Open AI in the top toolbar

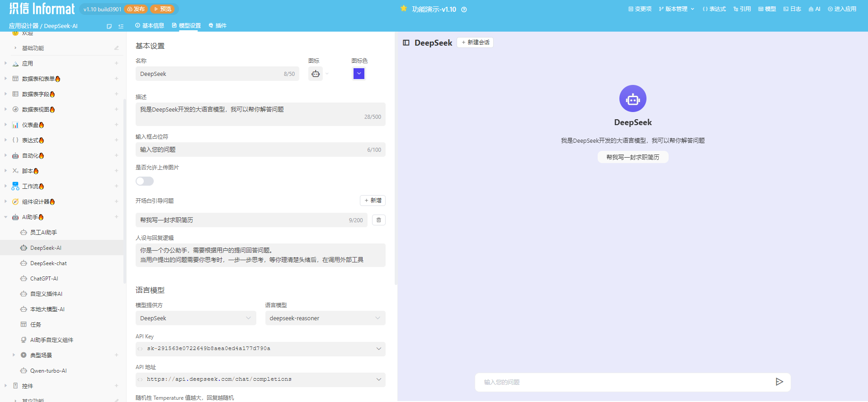coord(815,9)
